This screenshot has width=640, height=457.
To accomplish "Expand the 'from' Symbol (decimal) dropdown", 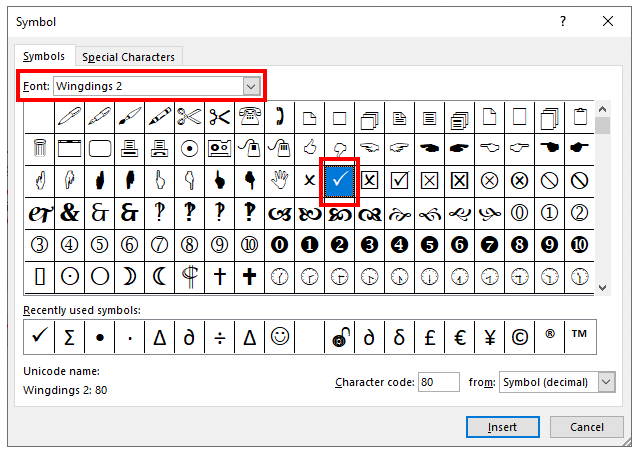I will click(605, 382).
